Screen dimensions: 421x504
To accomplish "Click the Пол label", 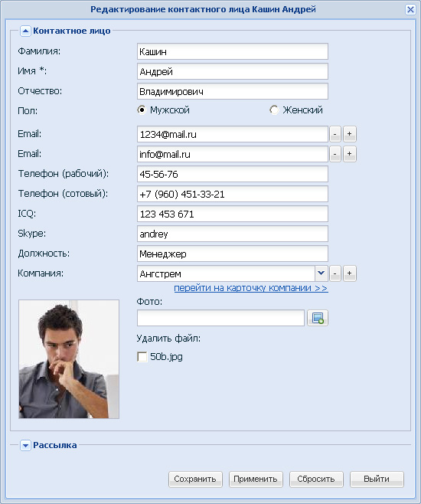I will click(x=28, y=111).
